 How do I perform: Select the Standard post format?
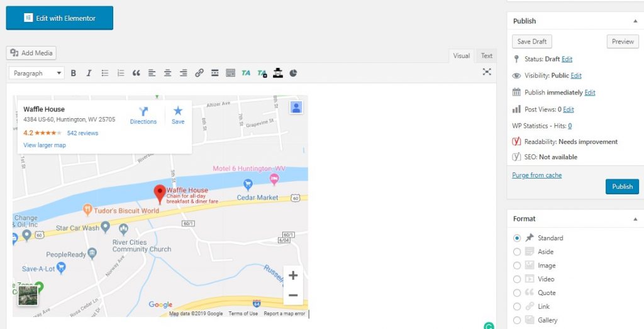(x=517, y=238)
